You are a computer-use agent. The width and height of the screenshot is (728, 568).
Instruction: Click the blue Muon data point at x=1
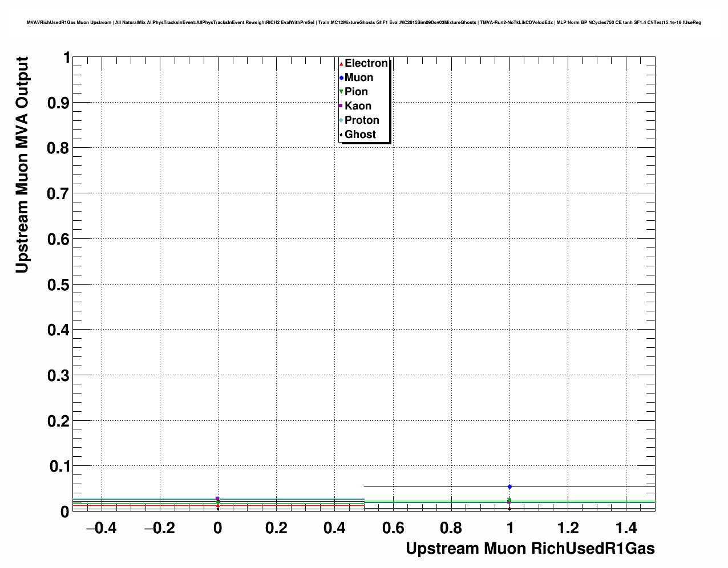click(x=509, y=486)
